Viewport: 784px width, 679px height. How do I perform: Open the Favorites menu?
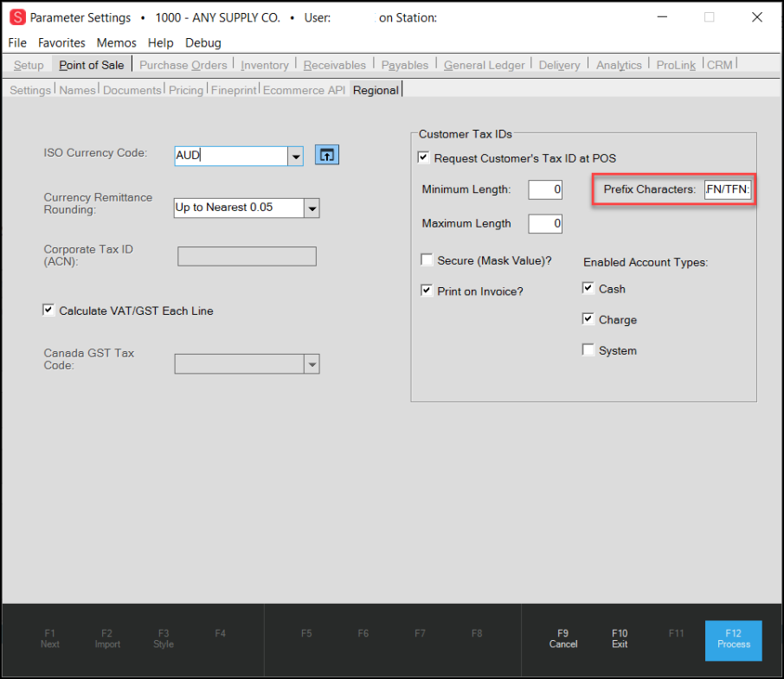tap(61, 43)
